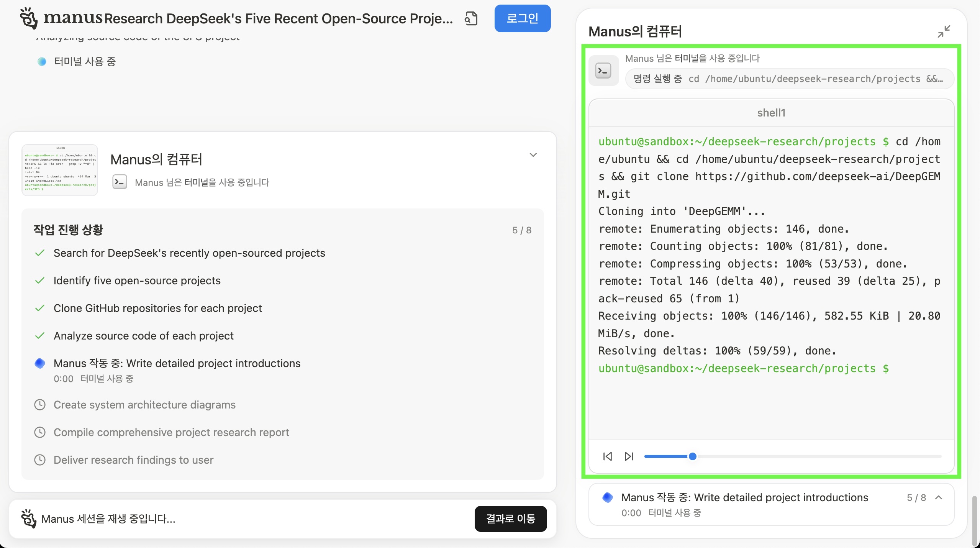
Task: Select 'Search for DeepSeek's recently open-sourced projects' step
Action: pos(189,253)
